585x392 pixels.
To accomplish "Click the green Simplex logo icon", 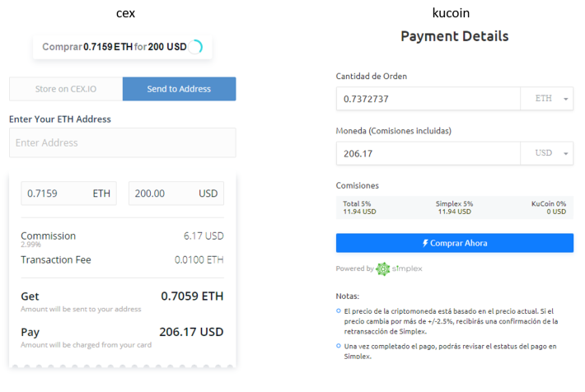I will point(383,268).
